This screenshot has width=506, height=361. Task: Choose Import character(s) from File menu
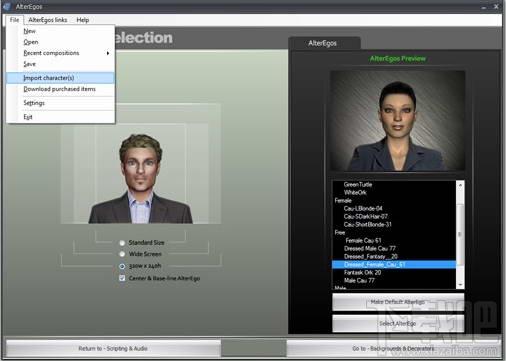point(60,78)
